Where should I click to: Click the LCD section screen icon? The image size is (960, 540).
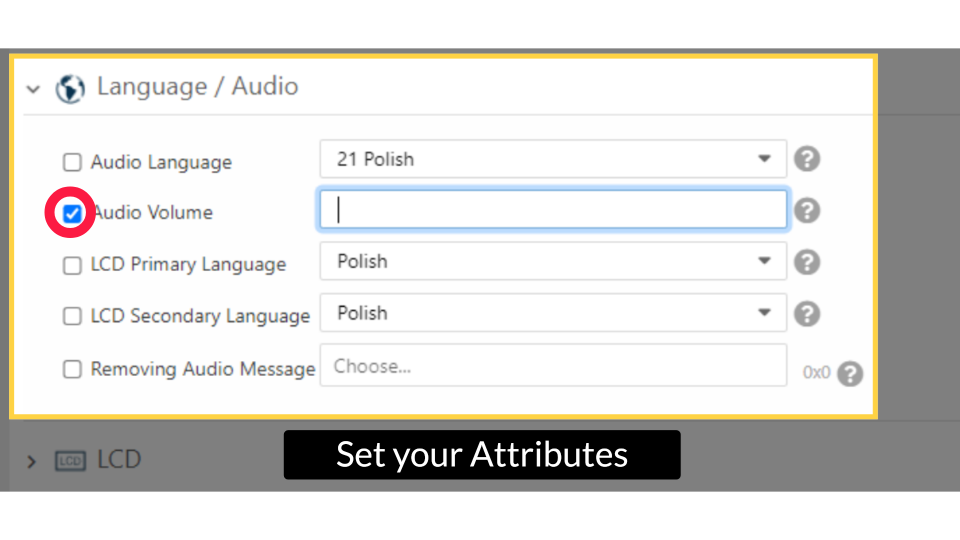(69, 461)
